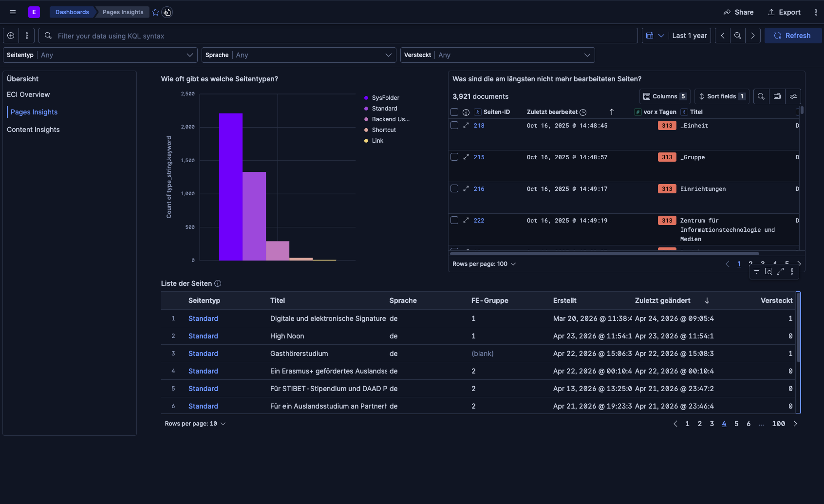
Task: Open the calendar quick date menu
Action: tap(655, 36)
